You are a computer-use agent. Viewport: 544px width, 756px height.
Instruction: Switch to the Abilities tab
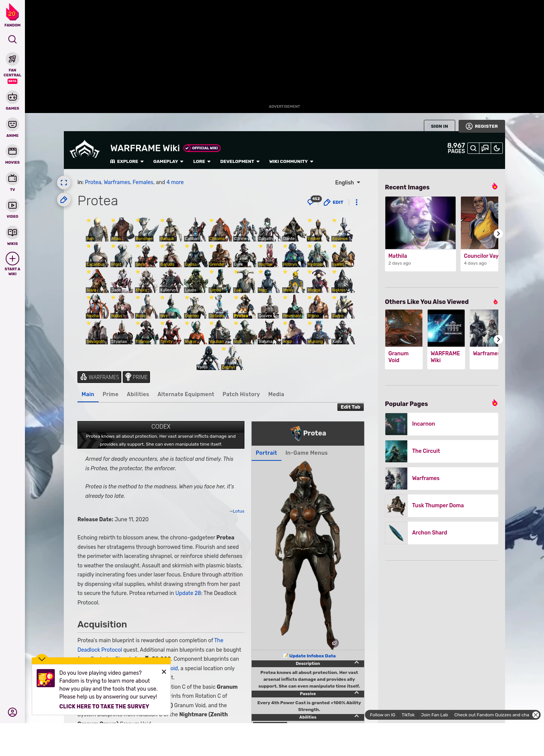pyautogui.click(x=138, y=394)
